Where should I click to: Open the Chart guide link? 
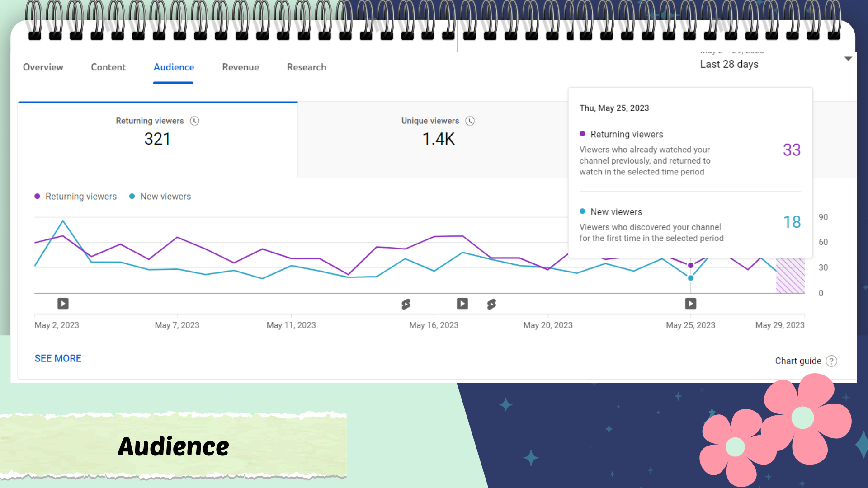[798, 361]
